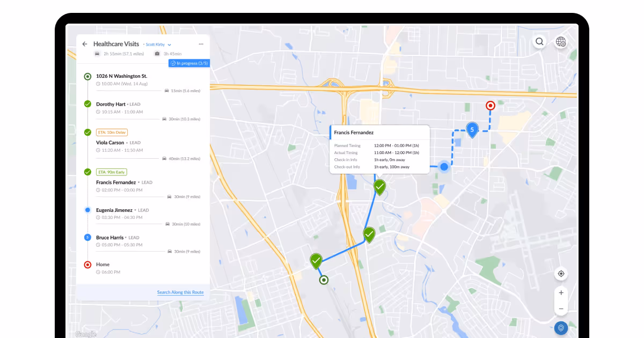644x338 pixels.
Task: Click the green check icon beside Viola Carson's ETA tag
Action: [87, 132]
